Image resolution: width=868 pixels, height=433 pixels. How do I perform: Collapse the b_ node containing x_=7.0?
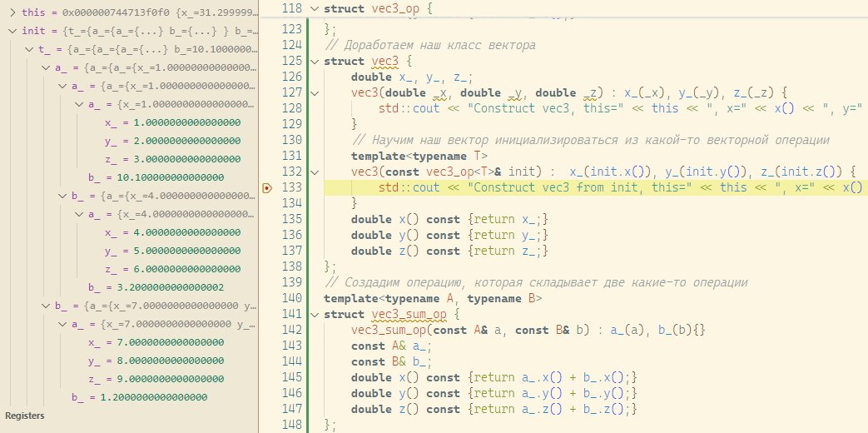46,306
